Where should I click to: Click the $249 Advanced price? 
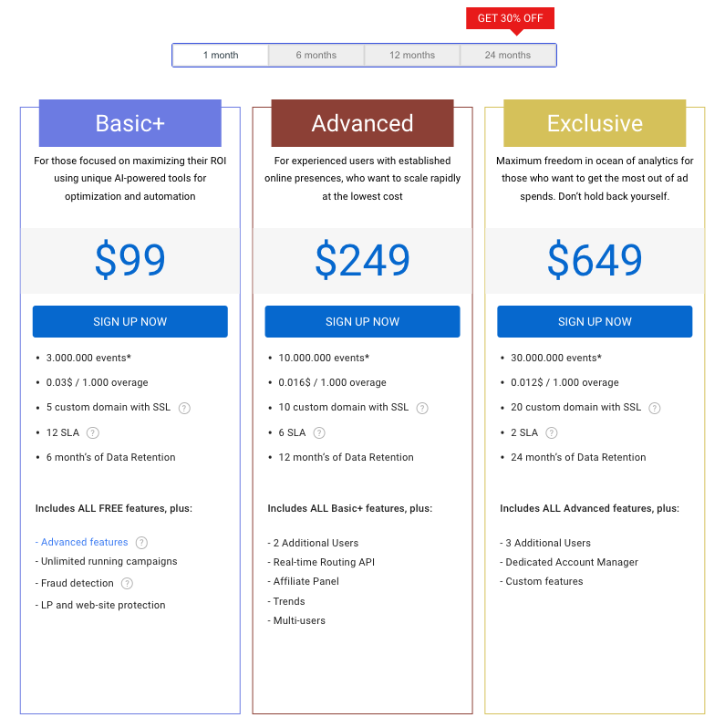coord(362,261)
